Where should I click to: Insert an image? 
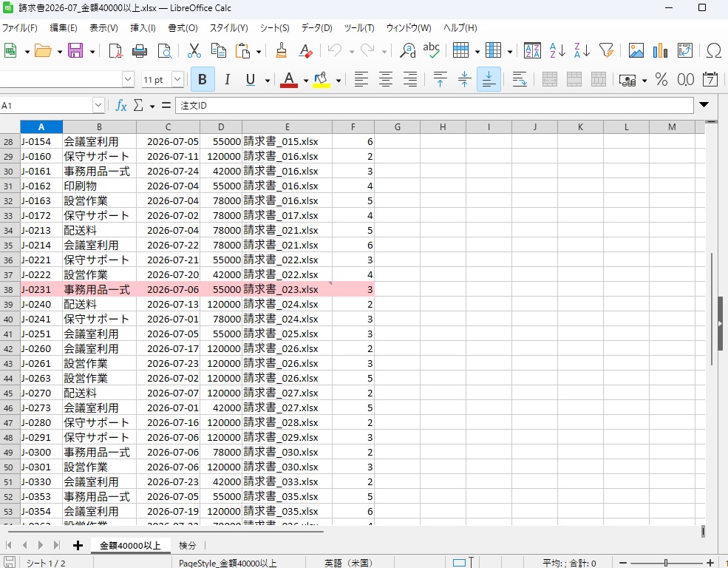[636, 50]
